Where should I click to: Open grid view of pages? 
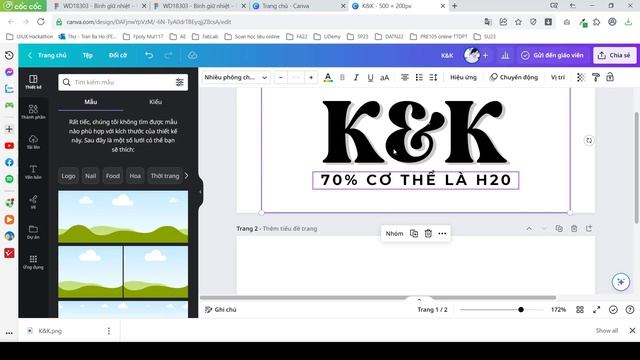pyautogui.click(x=580, y=310)
